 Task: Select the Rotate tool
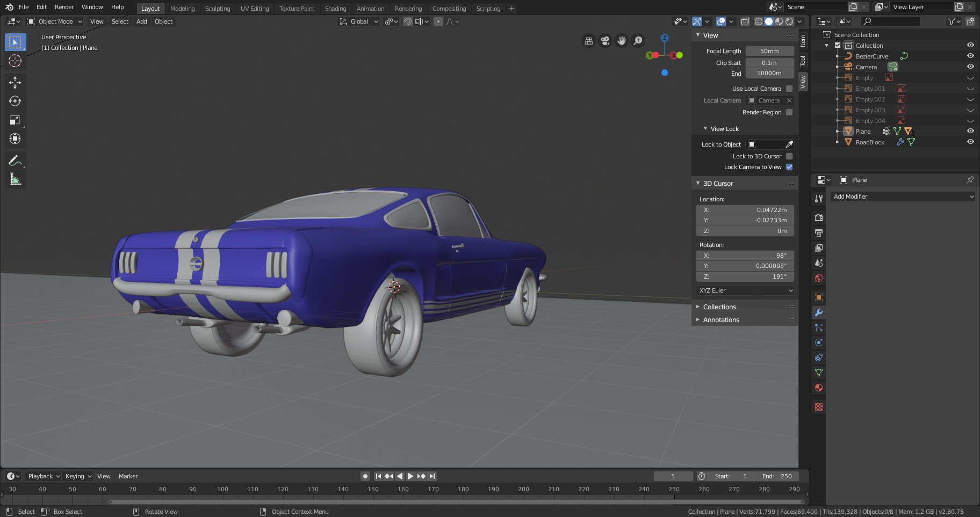point(15,101)
